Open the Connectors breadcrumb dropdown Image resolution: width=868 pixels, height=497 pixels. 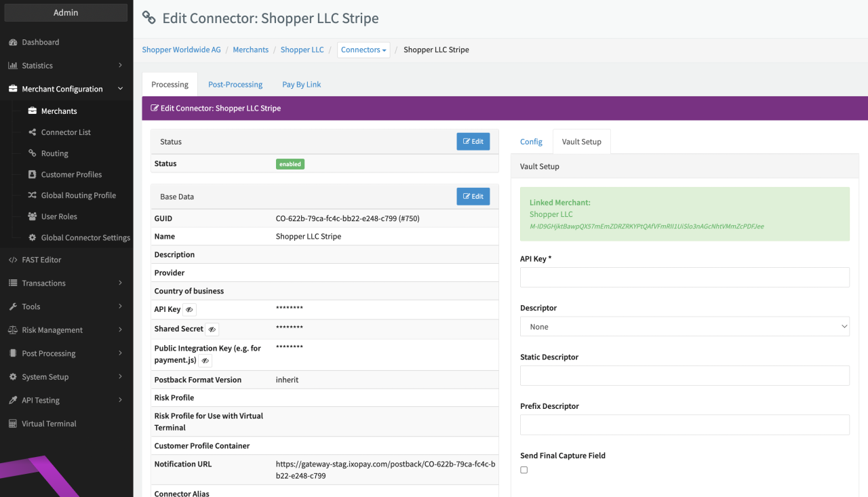363,49
